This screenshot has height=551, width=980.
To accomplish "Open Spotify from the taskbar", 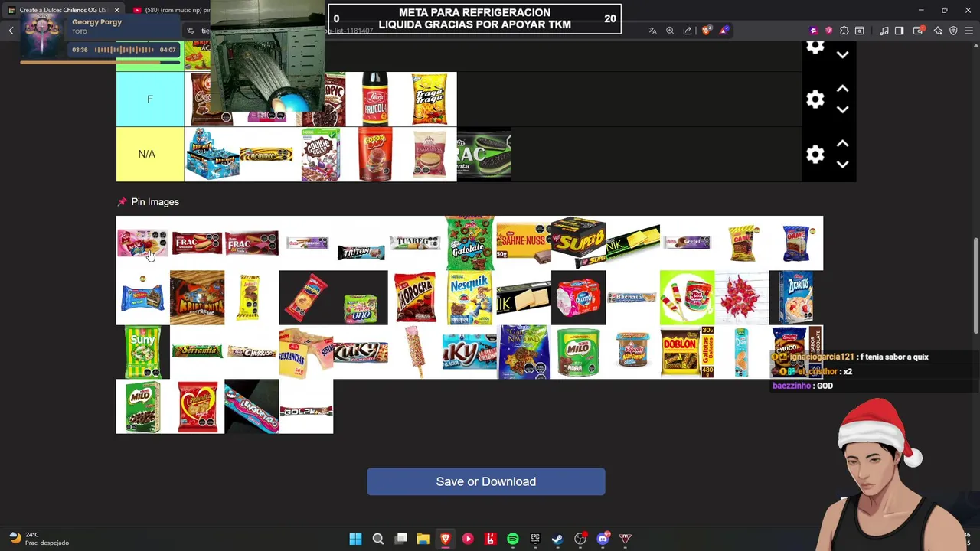I will 513,539.
